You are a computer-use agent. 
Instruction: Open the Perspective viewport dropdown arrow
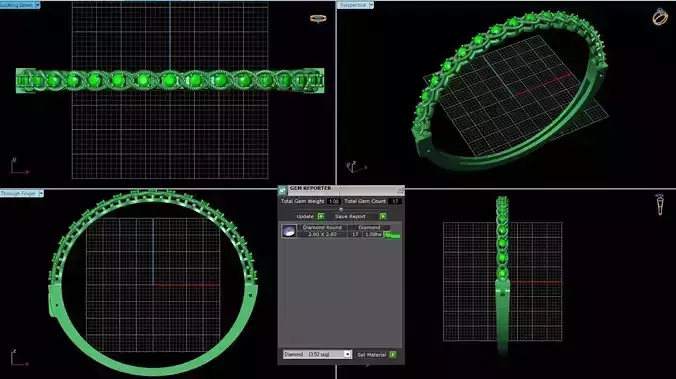[371, 5]
